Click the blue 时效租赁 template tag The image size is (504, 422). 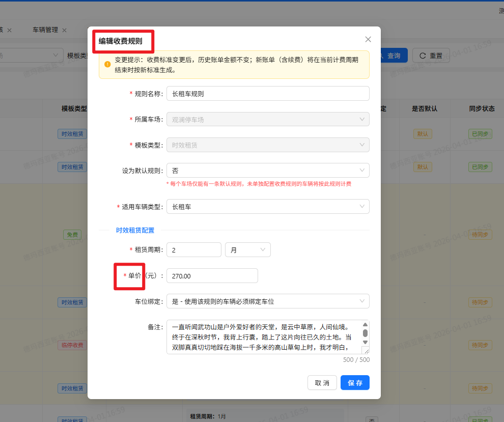coord(72,134)
